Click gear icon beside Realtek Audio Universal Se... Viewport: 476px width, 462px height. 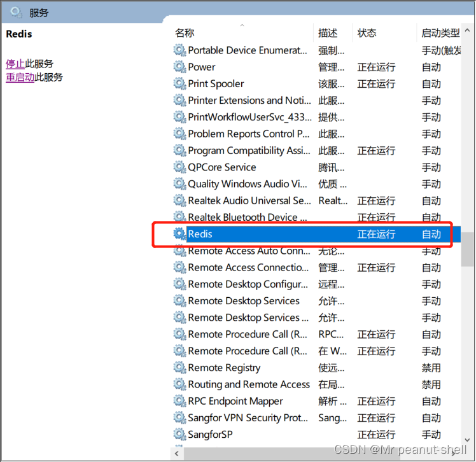pyautogui.click(x=179, y=200)
